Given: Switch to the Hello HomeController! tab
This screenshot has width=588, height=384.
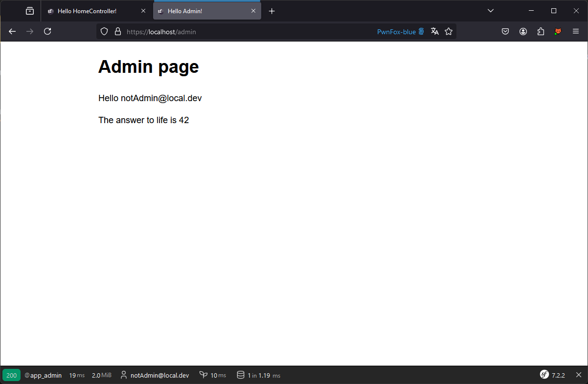Looking at the screenshot, I should click(87, 11).
